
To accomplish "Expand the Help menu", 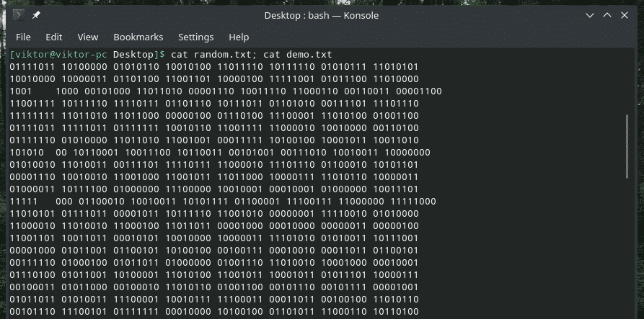I will pos(239,37).
